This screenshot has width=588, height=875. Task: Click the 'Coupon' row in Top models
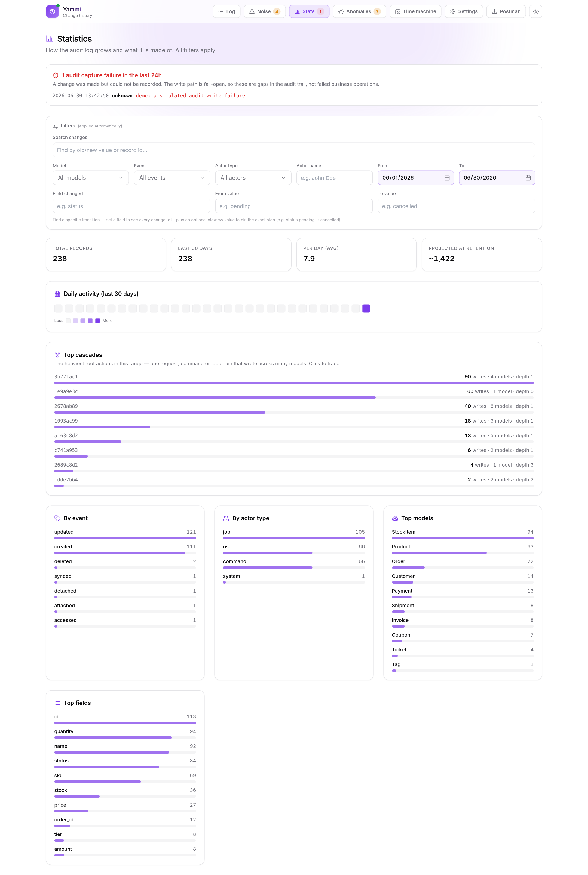point(463,637)
